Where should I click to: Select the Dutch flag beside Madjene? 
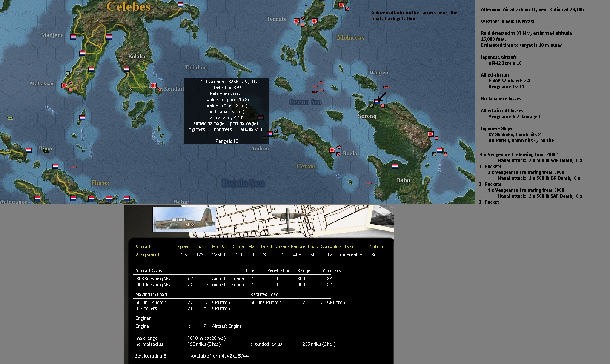[x=73, y=37]
